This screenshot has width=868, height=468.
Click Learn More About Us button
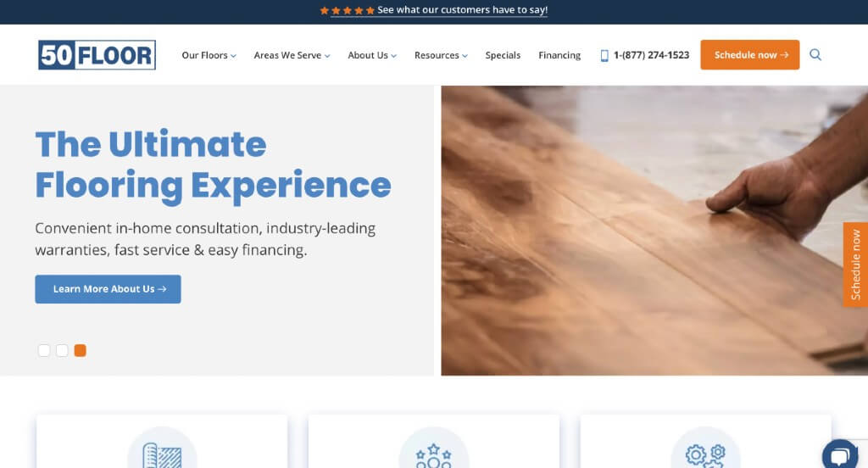(108, 289)
